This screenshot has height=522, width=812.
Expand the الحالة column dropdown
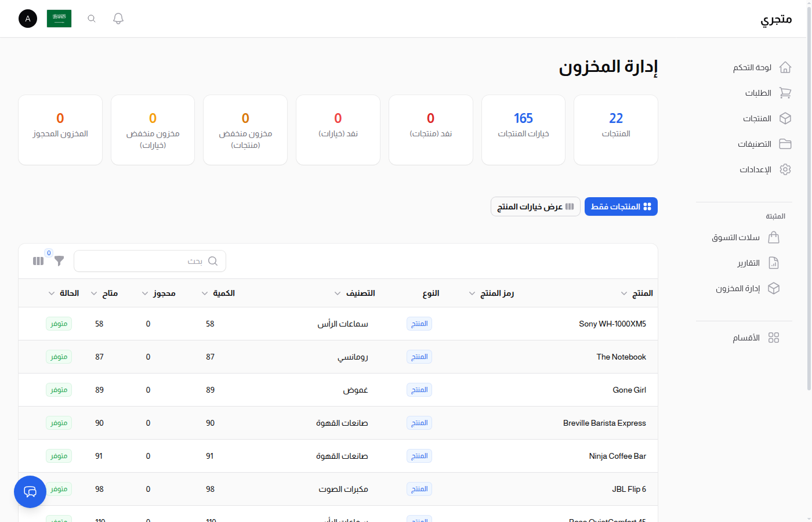tap(52, 293)
